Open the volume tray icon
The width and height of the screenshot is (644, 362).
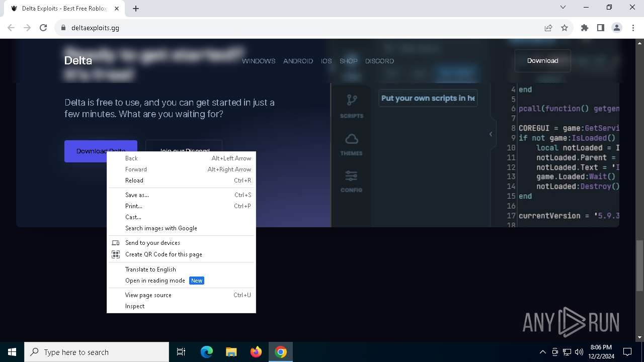pos(579,352)
